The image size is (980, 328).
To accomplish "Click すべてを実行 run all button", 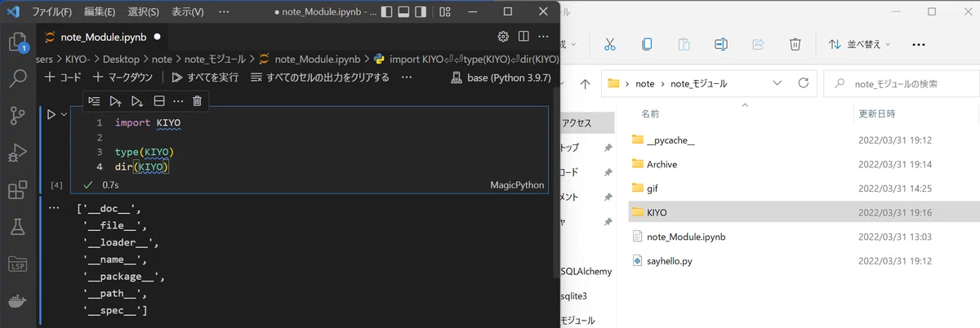I will [x=205, y=78].
